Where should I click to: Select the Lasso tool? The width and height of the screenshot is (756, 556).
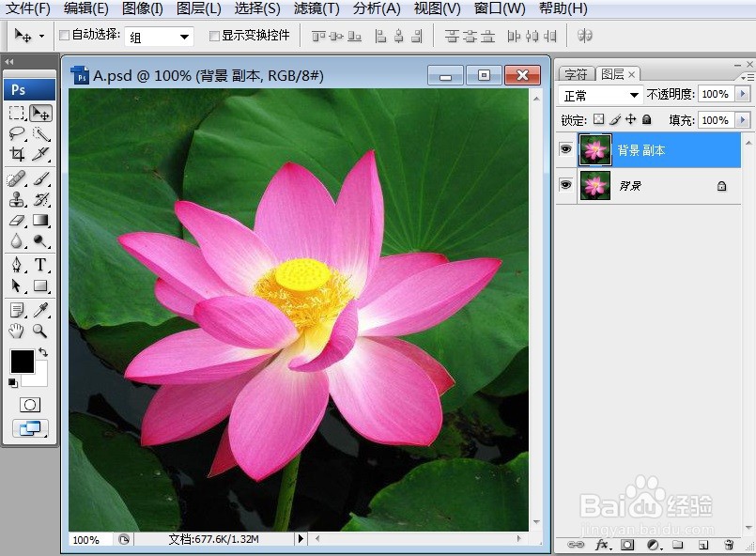17,133
